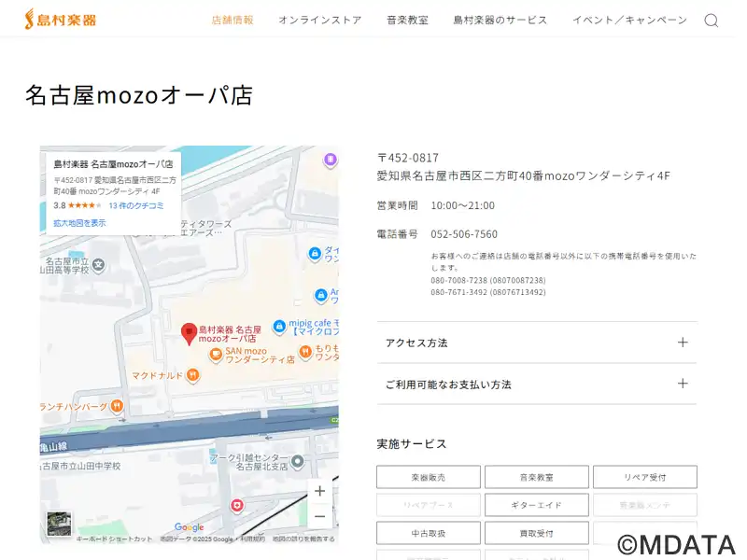Click the blue shopping marker beside ダイ
Viewport: 747px width, 560px height.
315,253
